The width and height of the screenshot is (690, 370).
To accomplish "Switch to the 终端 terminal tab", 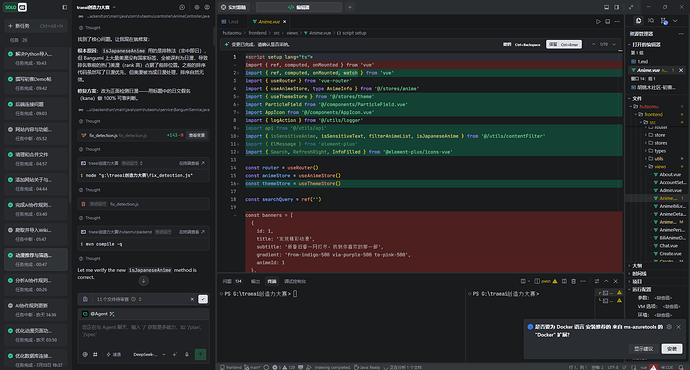I will click(272, 281).
